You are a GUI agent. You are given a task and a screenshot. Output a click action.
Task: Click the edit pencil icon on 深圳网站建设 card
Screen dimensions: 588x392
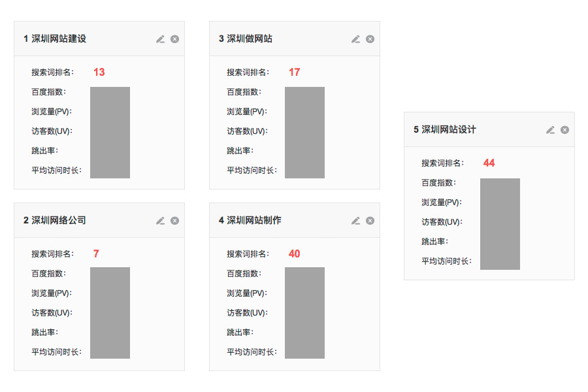point(160,39)
